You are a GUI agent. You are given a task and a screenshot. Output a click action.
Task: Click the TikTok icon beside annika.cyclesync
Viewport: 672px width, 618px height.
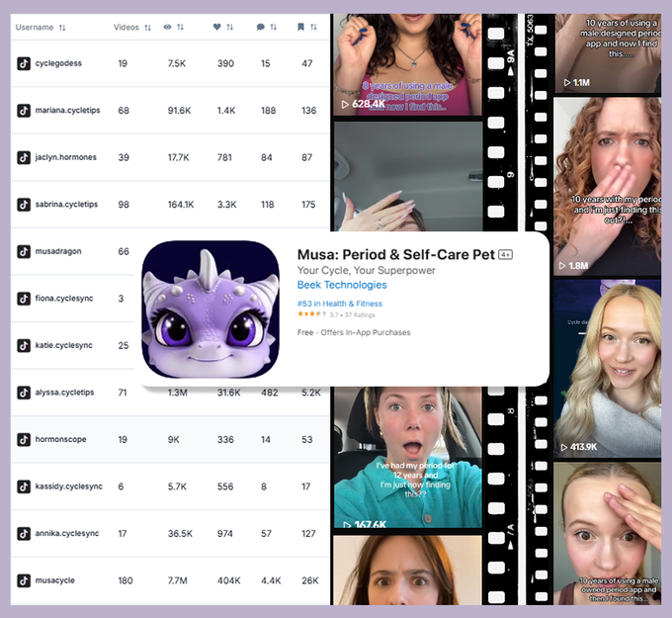tap(24, 533)
